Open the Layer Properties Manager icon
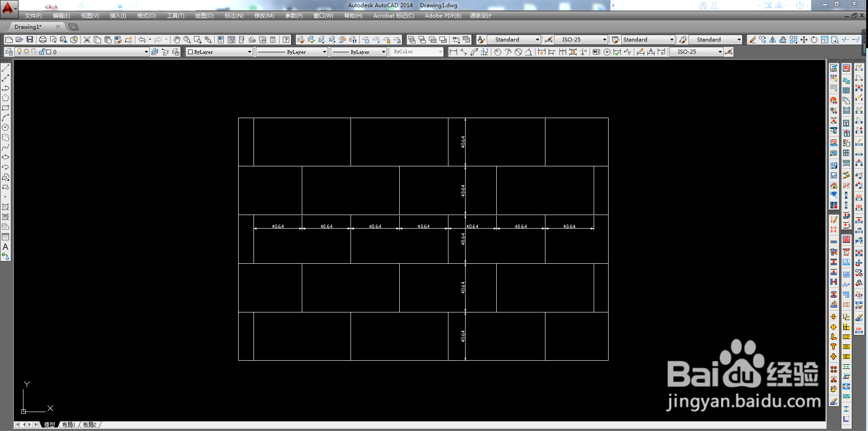The width and height of the screenshot is (868, 431). [9, 52]
